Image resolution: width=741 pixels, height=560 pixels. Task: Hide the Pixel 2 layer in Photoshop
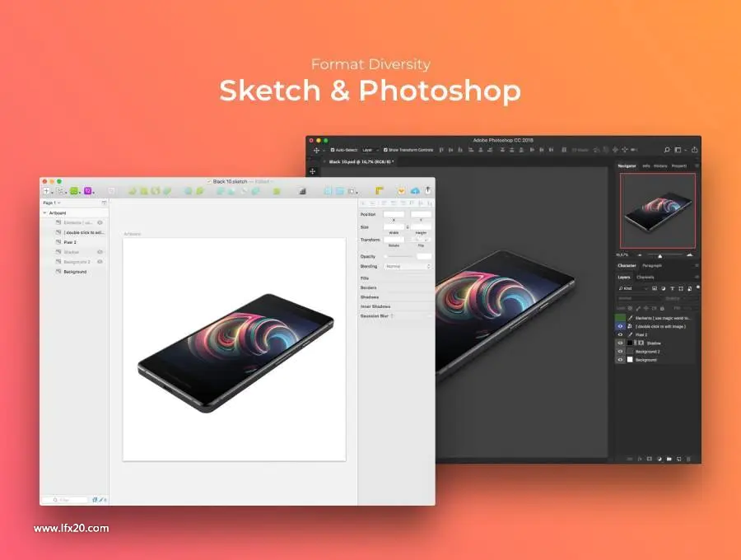620,334
